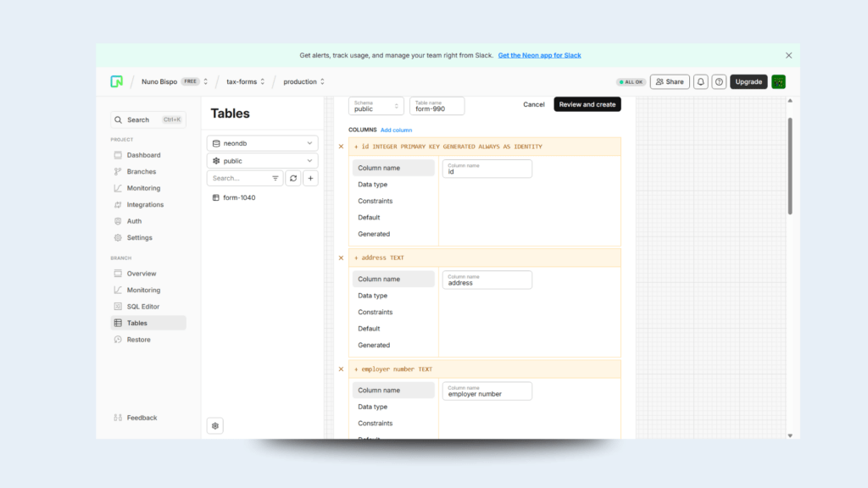
Task: Open the production branch selector
Action: click(303, 82)
